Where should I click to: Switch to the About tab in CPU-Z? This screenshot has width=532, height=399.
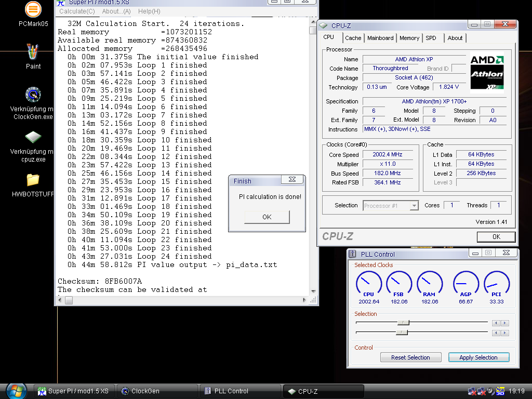[455, 38]
